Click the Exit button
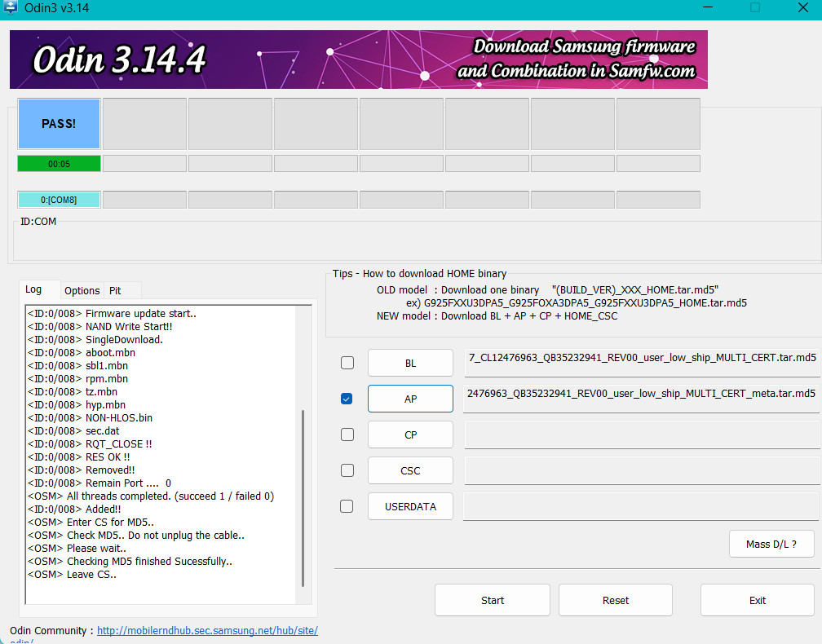The image size is (822, 644). [757, 600]
